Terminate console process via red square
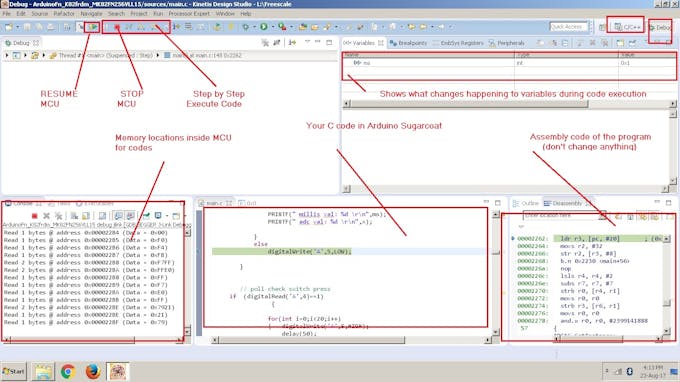 tap(34, 215)
